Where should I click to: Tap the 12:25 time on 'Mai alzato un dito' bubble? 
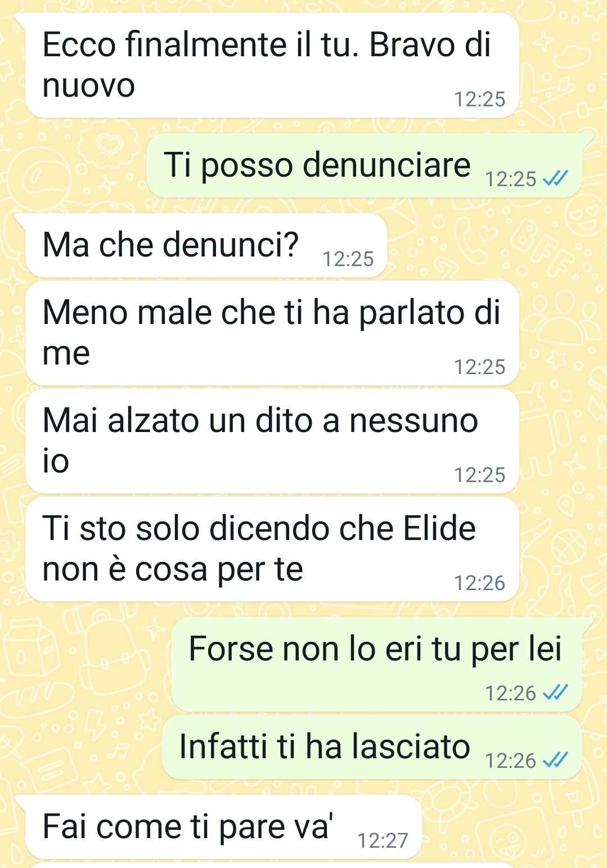click(x=479, y=475)
